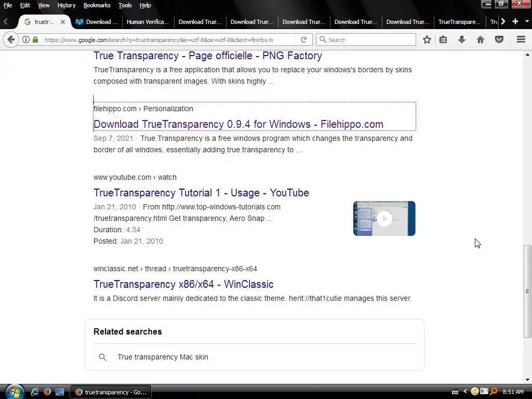The height and width of the screenshot is (399, 532).
Task: Open the Firefox hamburger menu
Action: pyautogui.click(x=521, y=39)
